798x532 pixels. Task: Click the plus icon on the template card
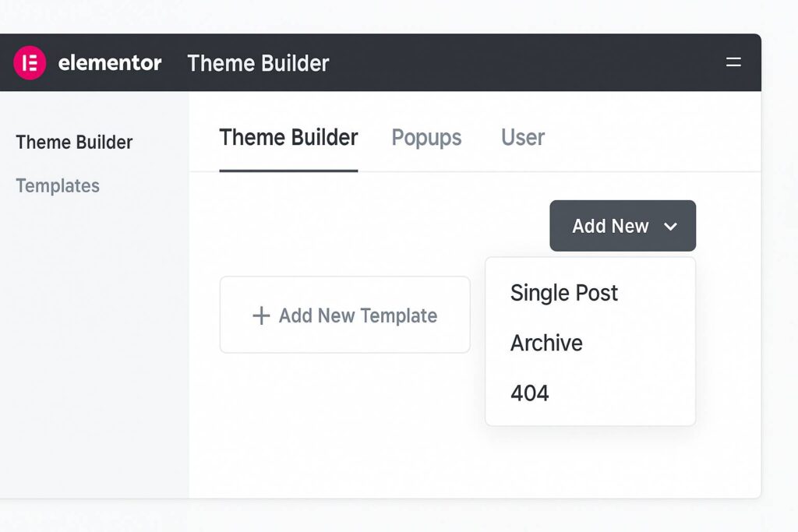coord(261,315)
